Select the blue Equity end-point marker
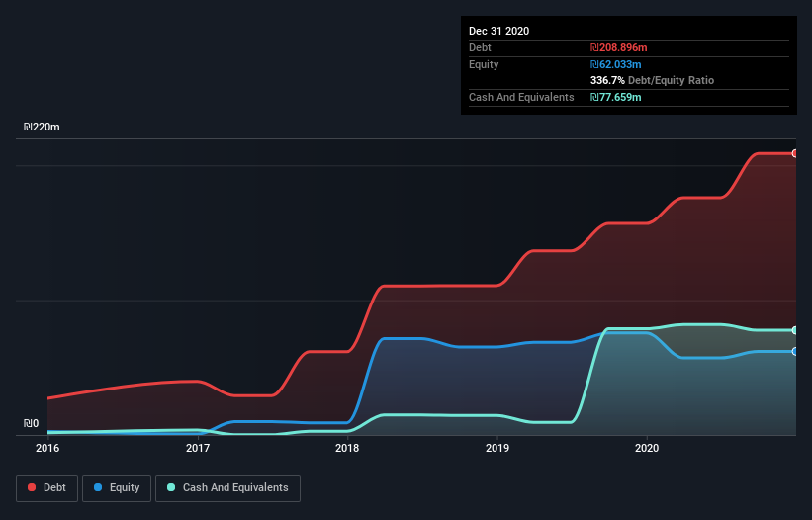The width and height of the screenshot is (812, 520). click(x=795, y=352)
